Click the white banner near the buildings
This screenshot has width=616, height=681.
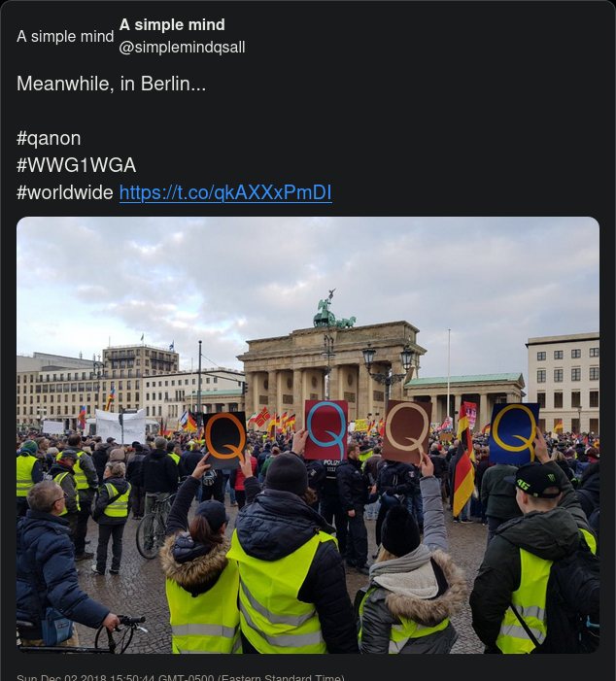tap(120, 426)
